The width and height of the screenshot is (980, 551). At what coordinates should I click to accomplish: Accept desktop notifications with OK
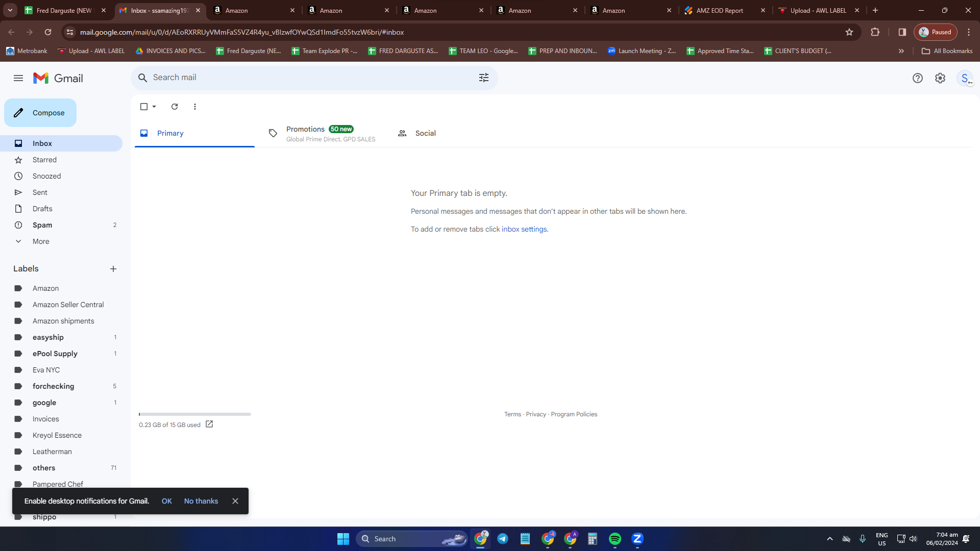[167, 501]
